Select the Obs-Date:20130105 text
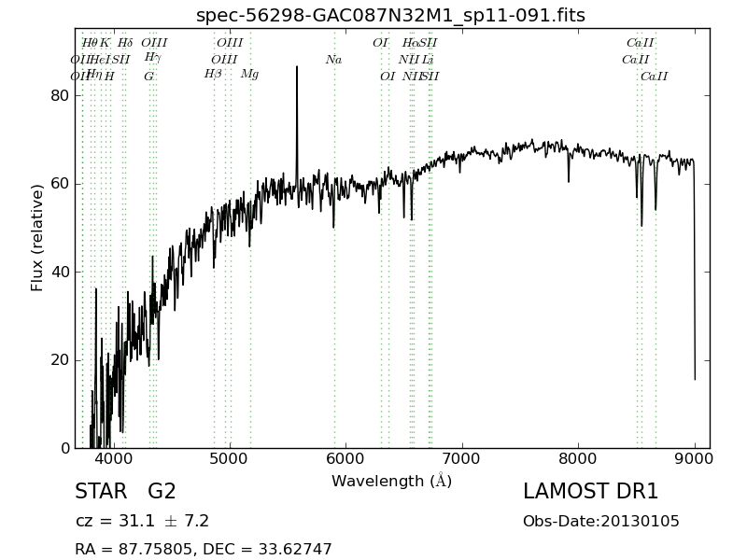Viewport: 747px width, 560px height. (601, 521)
